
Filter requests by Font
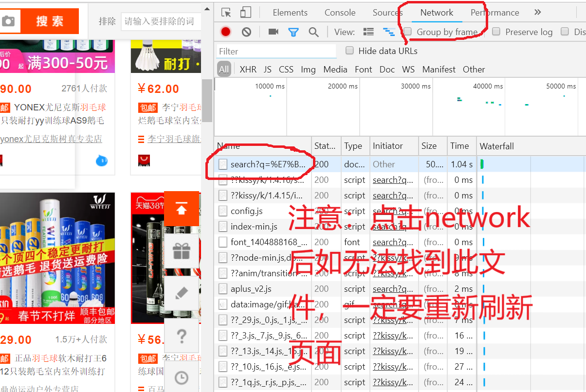click(364, 70)
